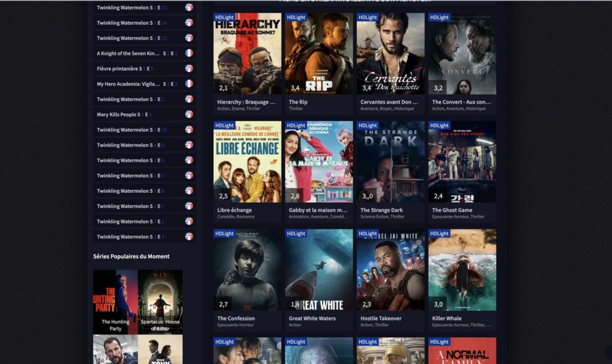
Task: Open The Confession title link
Action: 235,319
